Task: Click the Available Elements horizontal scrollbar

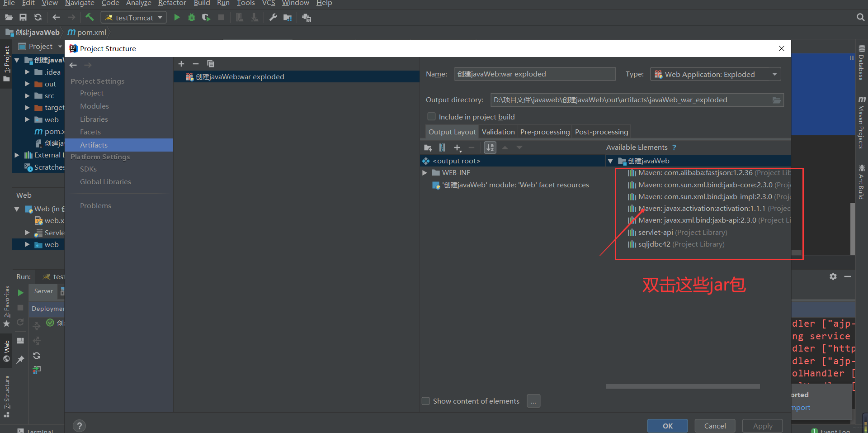Action: point(683,386)
